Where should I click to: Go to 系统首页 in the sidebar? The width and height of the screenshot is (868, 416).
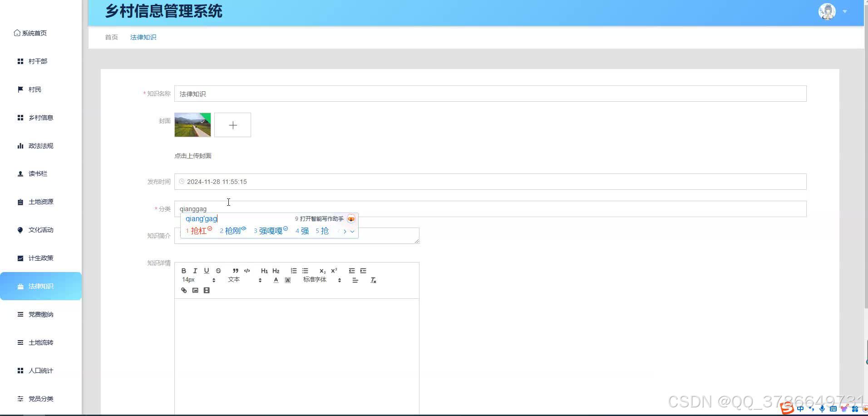(x=30, y=33)
